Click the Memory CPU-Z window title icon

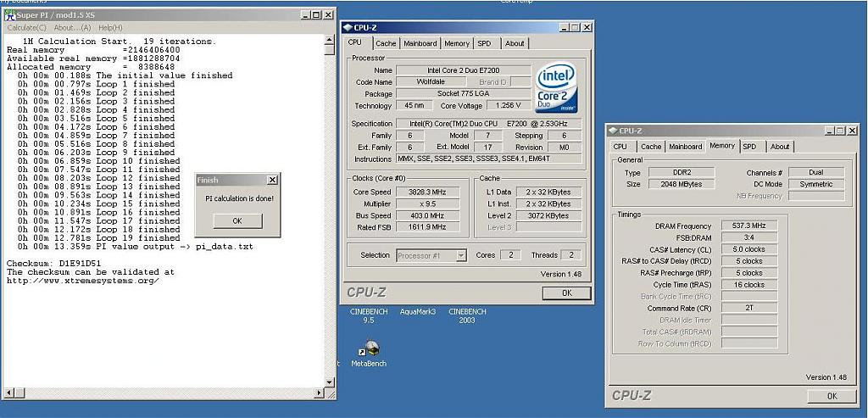(613, 131)
